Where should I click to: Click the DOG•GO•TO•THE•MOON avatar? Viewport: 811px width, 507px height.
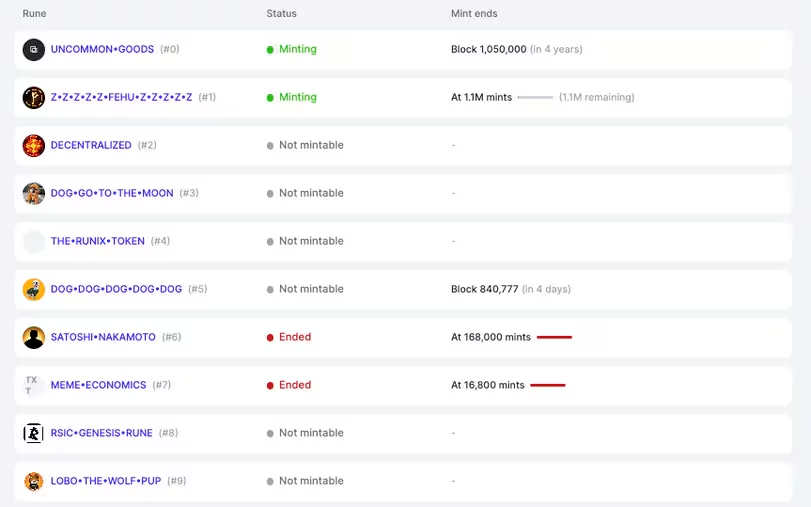pyautogui.click(x=34, y=193)
